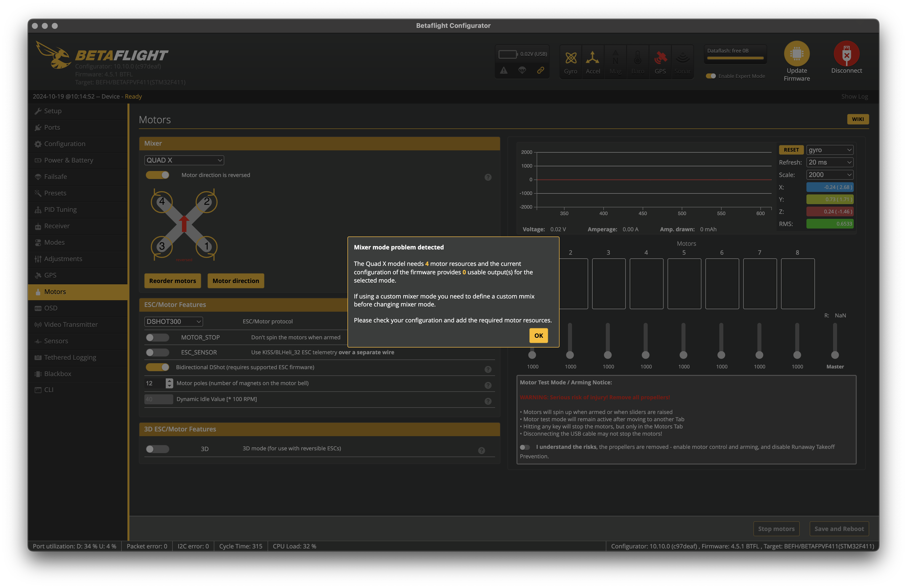Open the DSHOT300 protocol dropdown

(x=173, y=321)
